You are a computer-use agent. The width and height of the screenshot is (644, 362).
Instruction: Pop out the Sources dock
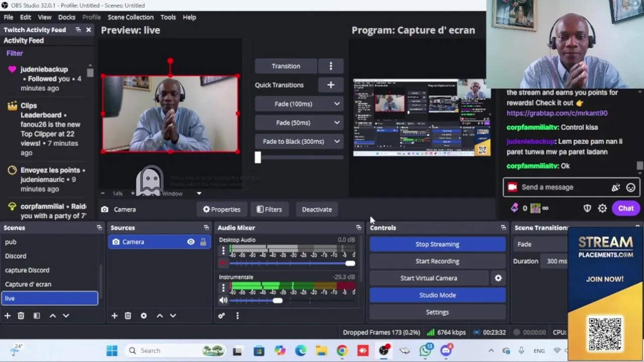[x=206, y=228]
